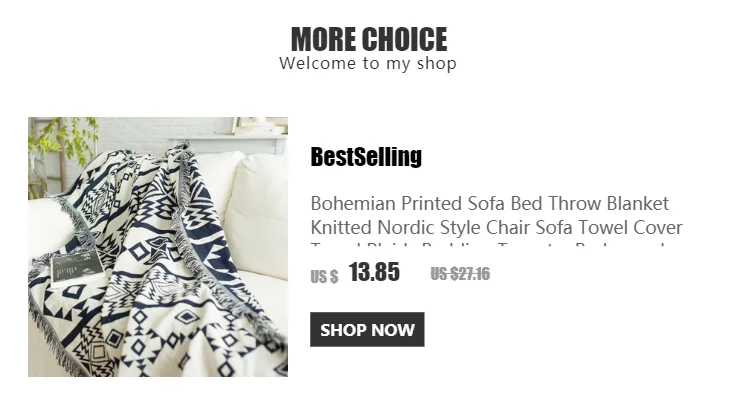Viewport: 738px width, 417px height.
Task: Click the partially hidden third title line
Action: (488, 245)
